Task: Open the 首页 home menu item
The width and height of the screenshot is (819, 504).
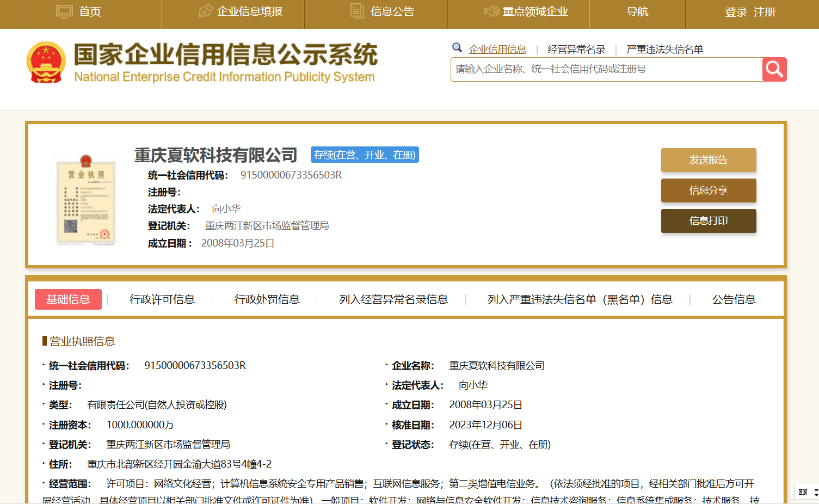Action: [90, 11]
